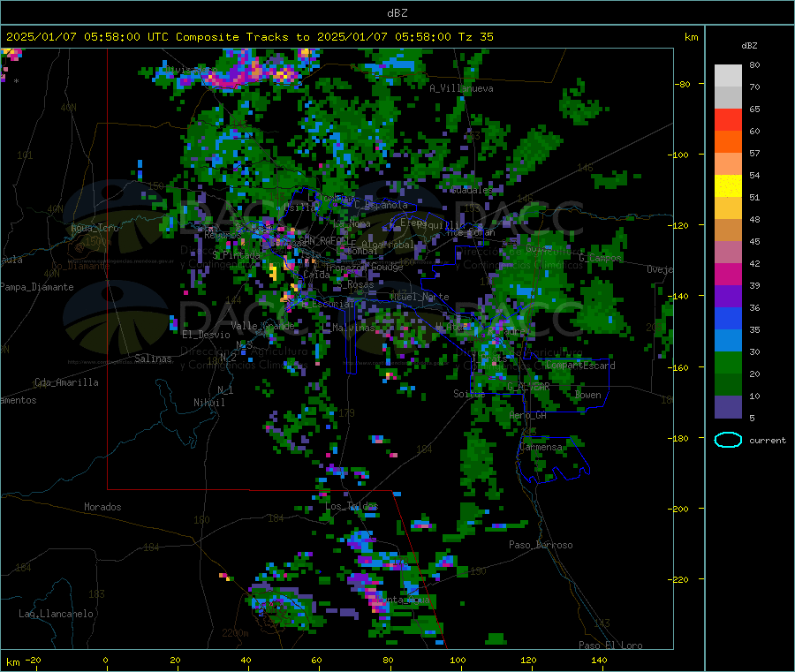Click the 'Bowen' map label
Screen dimensions: 795x672
tap(588, 395)
